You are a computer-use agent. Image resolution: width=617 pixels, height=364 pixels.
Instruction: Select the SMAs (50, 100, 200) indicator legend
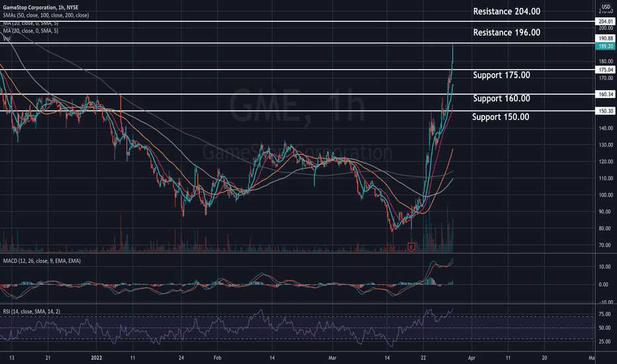[x=46, y=15]
